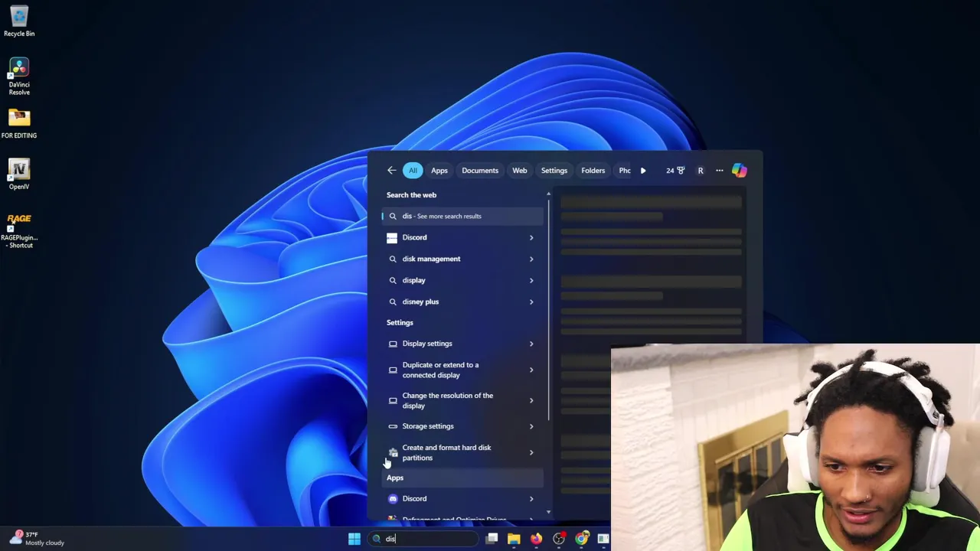Open the R account avatar

(701, 171)
